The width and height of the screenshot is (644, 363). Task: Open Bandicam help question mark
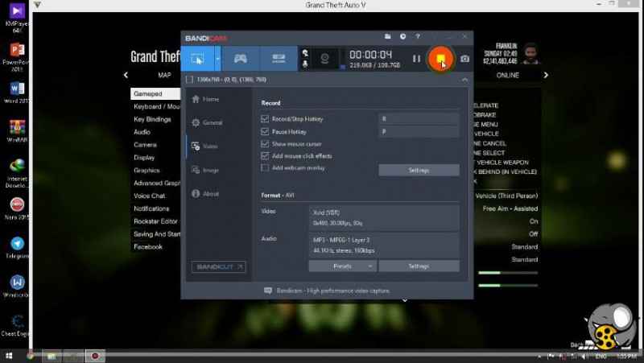(x=418, y=36)
